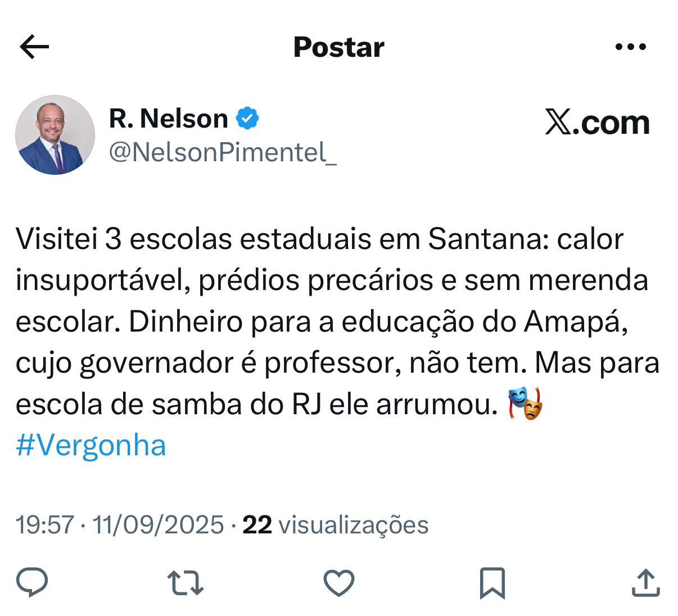Click the X.com logo
The height and width of the screenshot is (616, 678).
click(597, 123)
